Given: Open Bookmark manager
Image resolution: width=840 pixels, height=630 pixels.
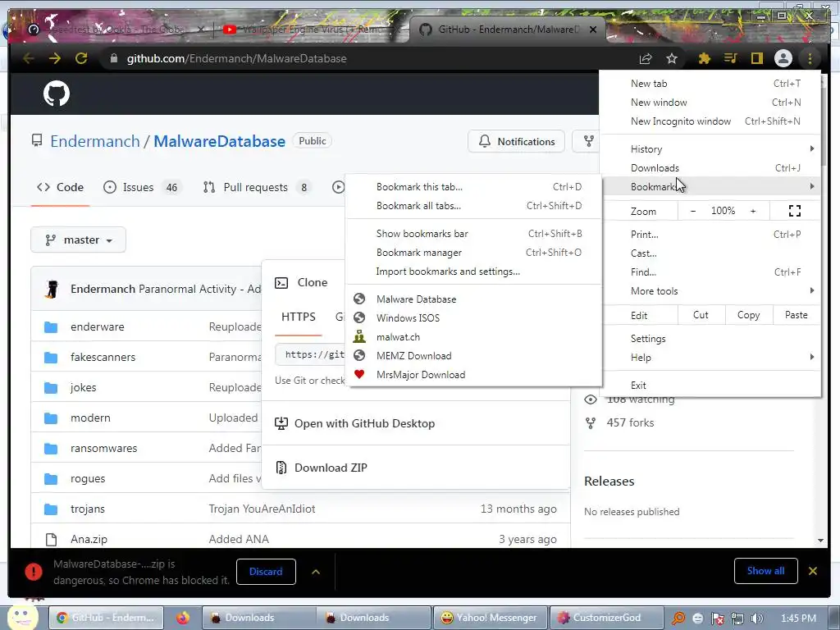Looking at the screenshot, I should (474, 253).
